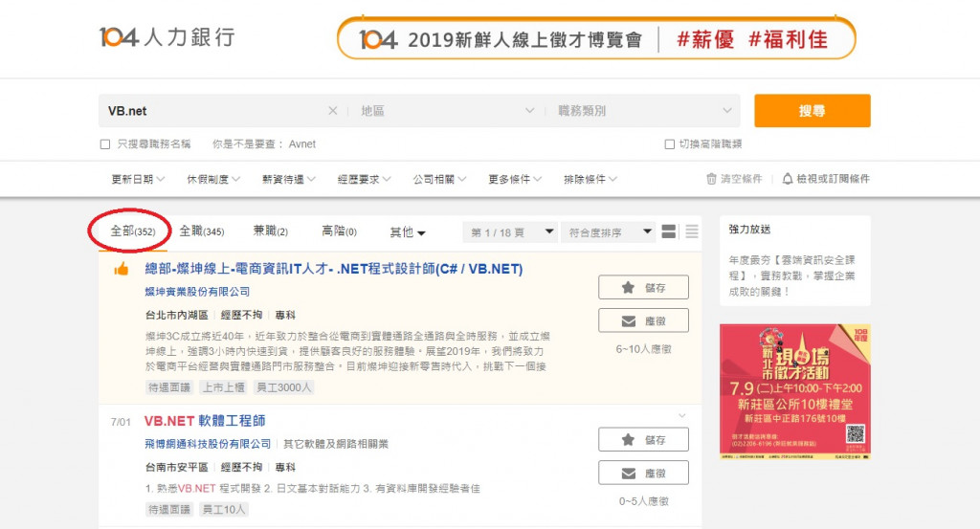The image size is (980, 529).
Task: Open the 新北市徵才活動 red ad banner
Action: click(795, 392)
